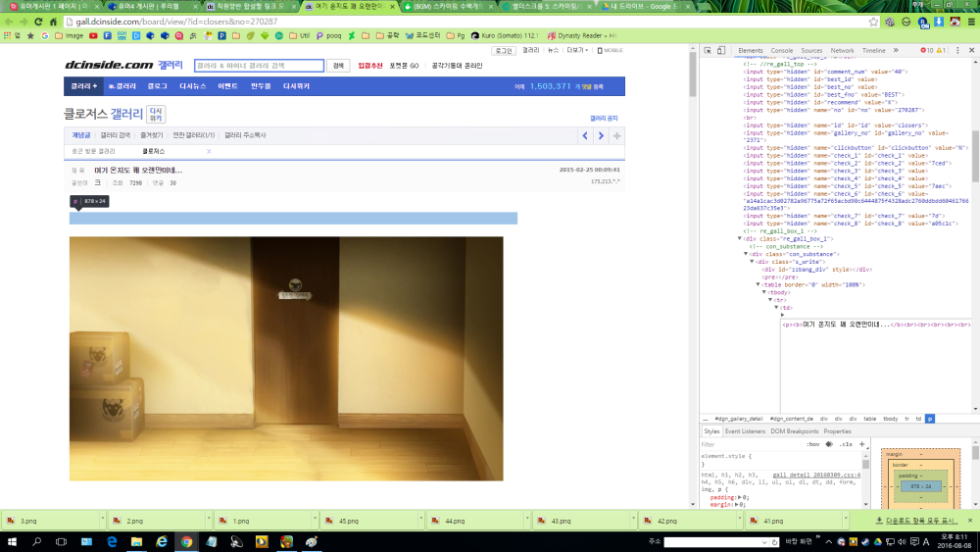Open the Event Listeners tab
The image size is (980, 552).
745,431
